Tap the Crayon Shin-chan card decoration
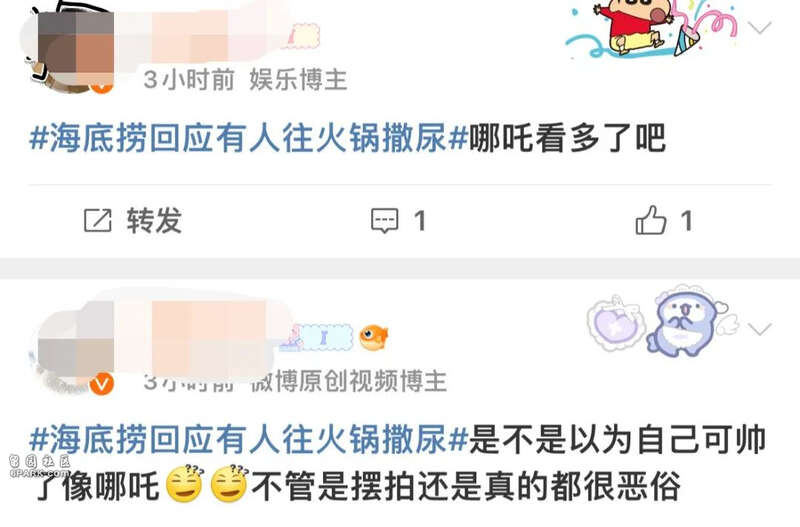The image size is (800, 527). click(x=652, y=29)
